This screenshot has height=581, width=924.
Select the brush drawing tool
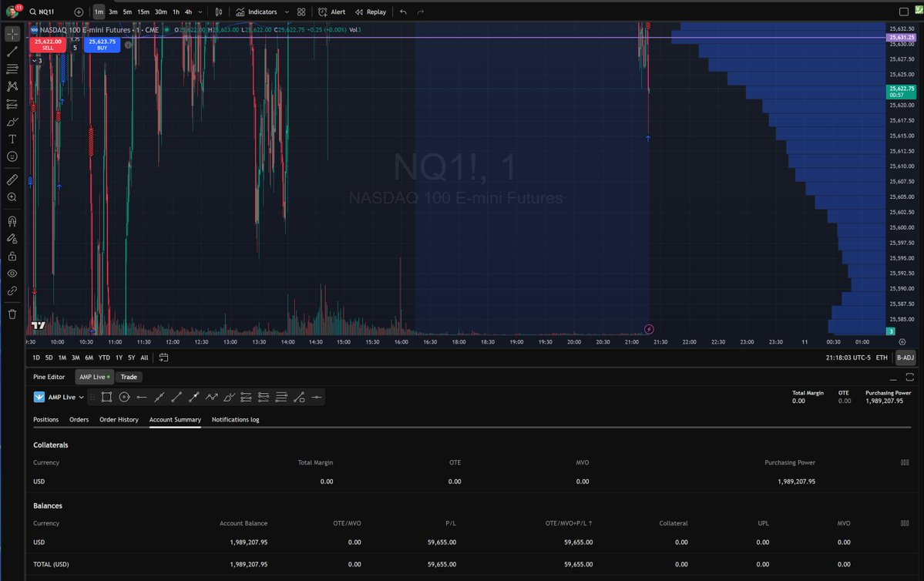[x=12, y=122]
